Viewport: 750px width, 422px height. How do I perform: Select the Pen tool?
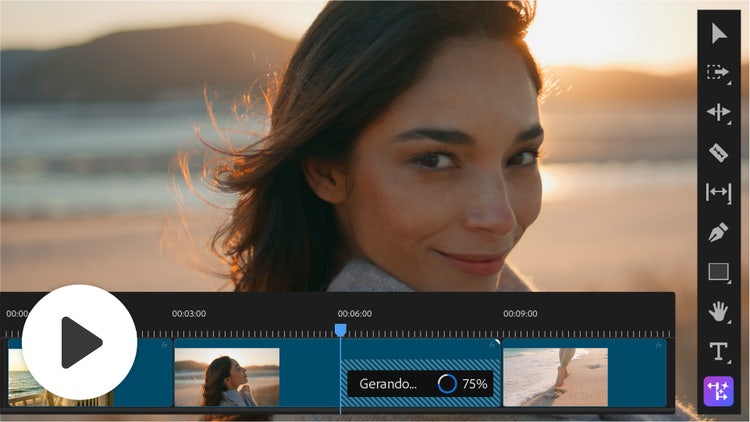718,232
